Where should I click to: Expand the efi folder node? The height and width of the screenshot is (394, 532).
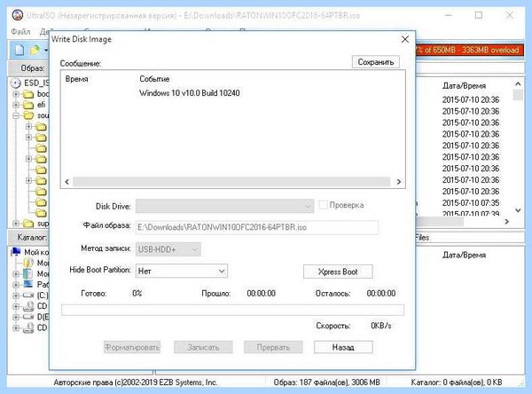coord(16,105)
